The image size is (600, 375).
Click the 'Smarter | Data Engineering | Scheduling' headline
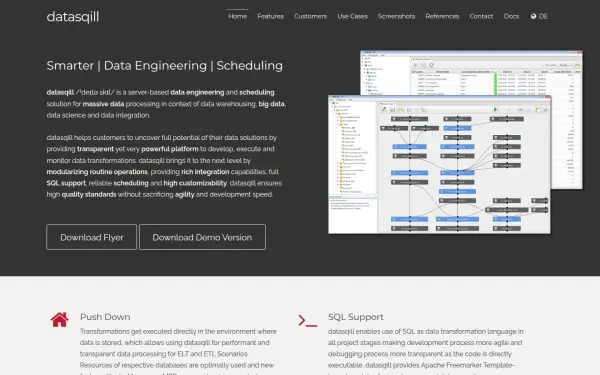click(165, 65)
